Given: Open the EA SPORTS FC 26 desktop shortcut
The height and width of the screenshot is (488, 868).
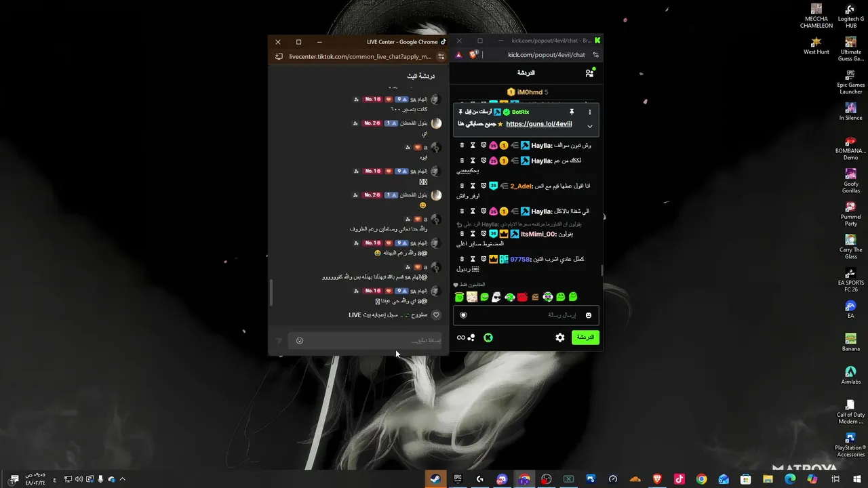Looking at the screenshot, I should pos(850,280).
